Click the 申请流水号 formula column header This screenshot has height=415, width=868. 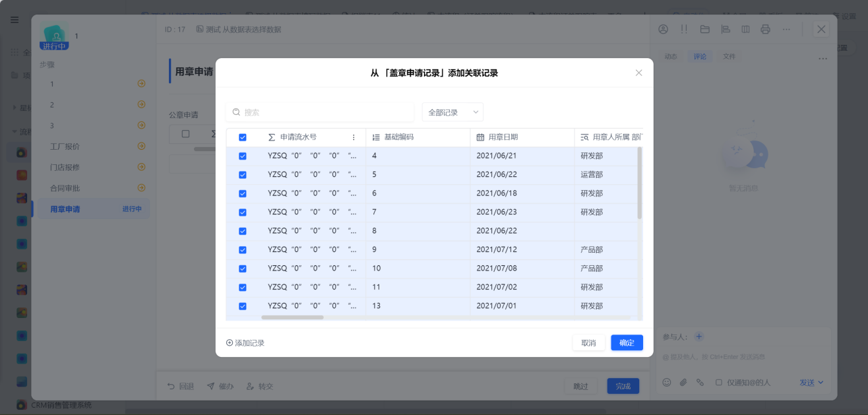pyautogui.click(x=313, y=137)
